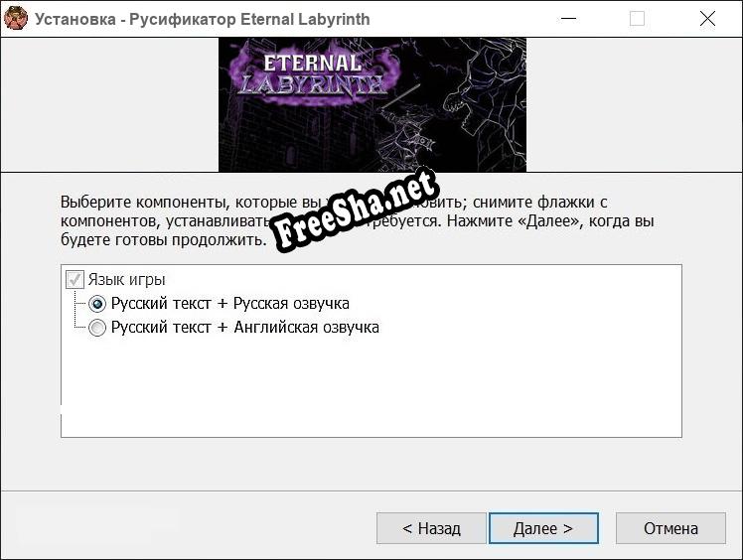This screenshot has height=560, width=743.
Task: Click the Eternal Labyrinth logo text in the banner
Action: [313, 73]
